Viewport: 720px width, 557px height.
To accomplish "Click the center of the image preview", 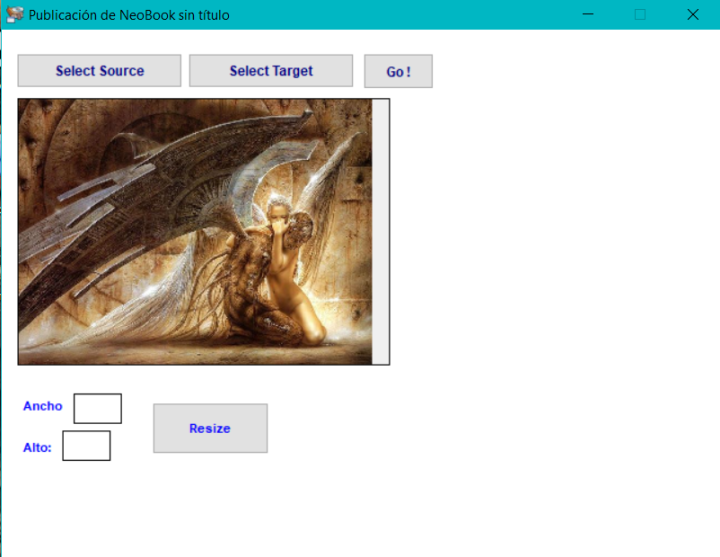I will [x=195, y=231].
